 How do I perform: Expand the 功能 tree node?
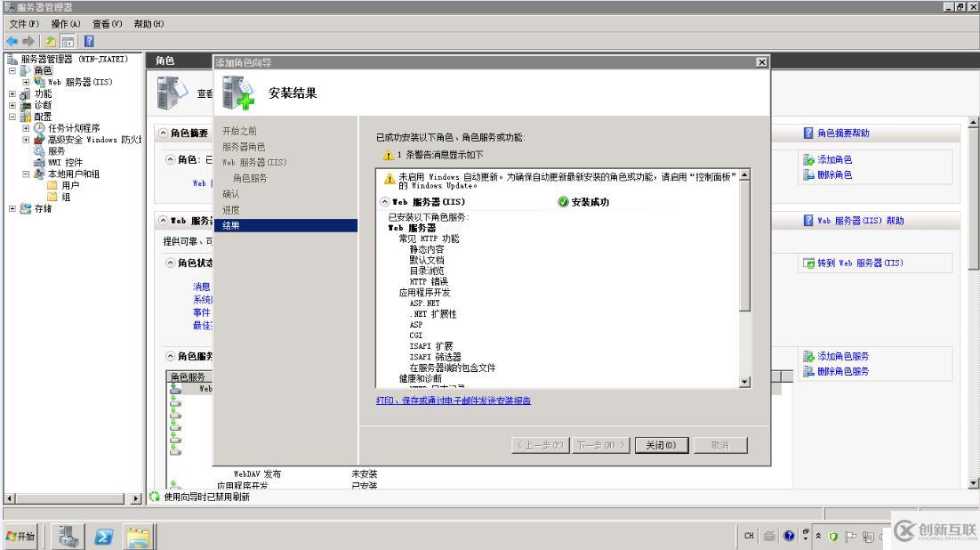point(12,93)
